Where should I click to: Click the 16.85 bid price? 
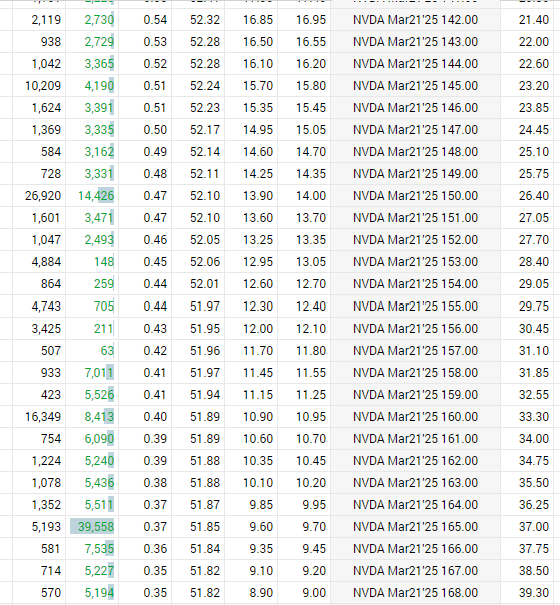[258, 20]
